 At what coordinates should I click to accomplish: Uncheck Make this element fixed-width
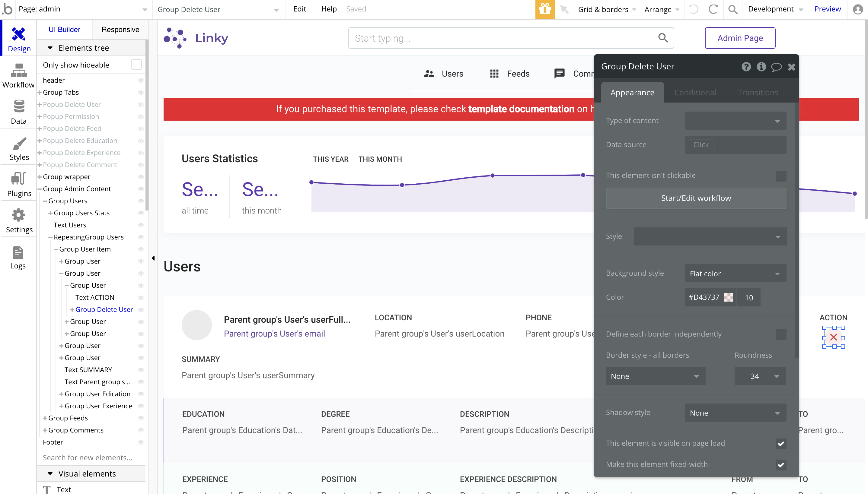pyautogui.click(x=780, y=464)
